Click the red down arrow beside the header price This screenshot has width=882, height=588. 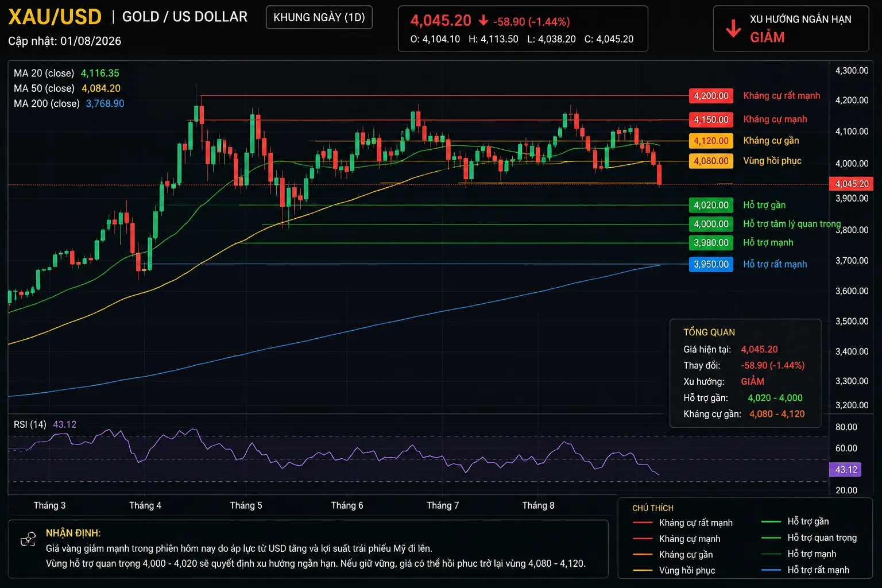483,21
